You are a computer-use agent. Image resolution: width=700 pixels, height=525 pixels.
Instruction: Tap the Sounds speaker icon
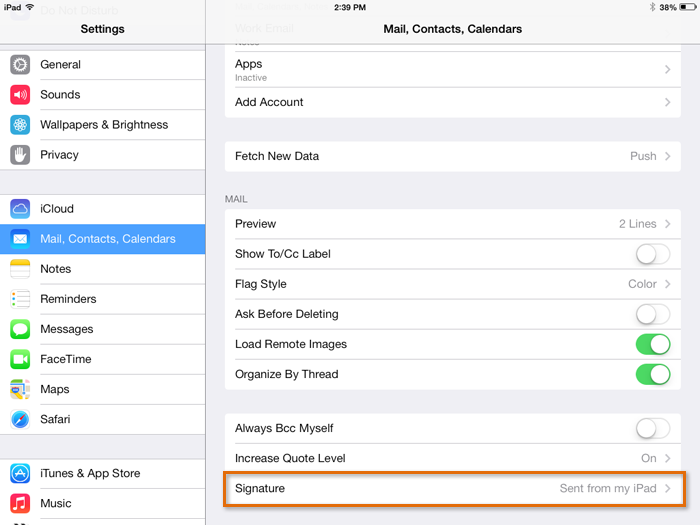pos(20,95)
